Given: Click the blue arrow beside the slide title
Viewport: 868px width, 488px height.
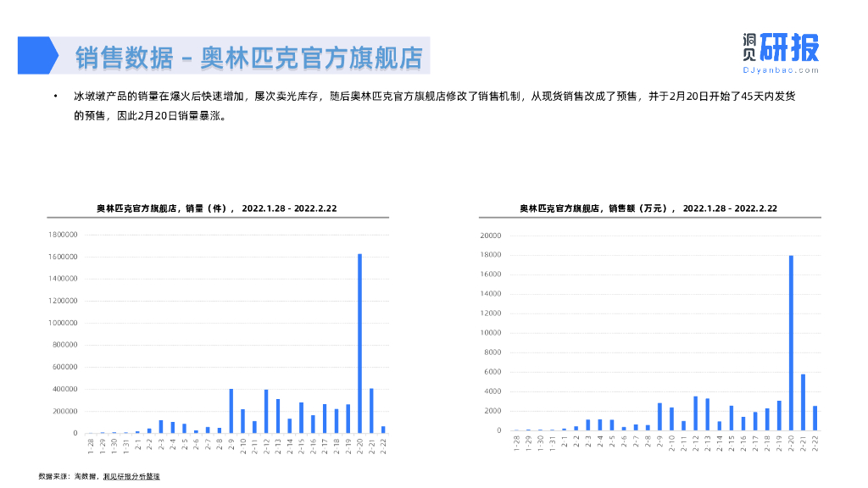Looking at the screenshot, I should pyautogui.click(x=37, y=55).
